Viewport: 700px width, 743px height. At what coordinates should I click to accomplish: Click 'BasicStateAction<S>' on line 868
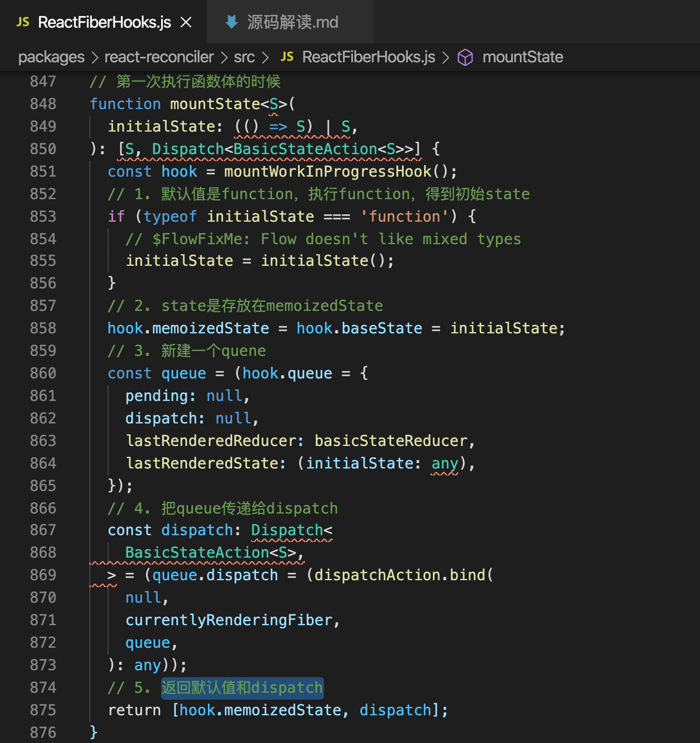(x=211, y=552)
